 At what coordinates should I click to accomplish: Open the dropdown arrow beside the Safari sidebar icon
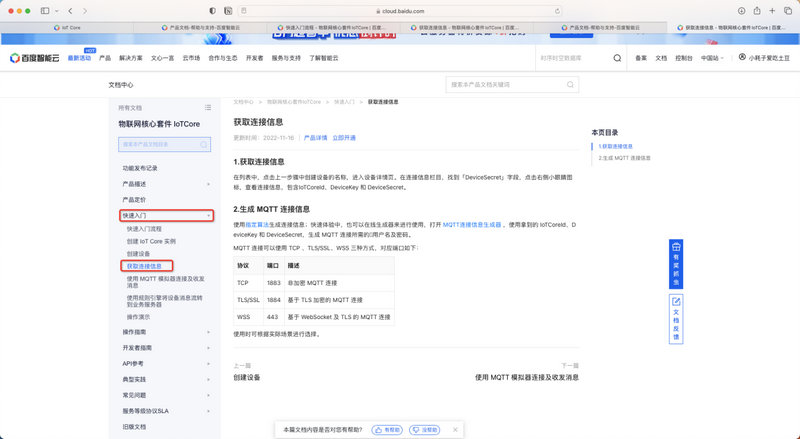(56, 11)
